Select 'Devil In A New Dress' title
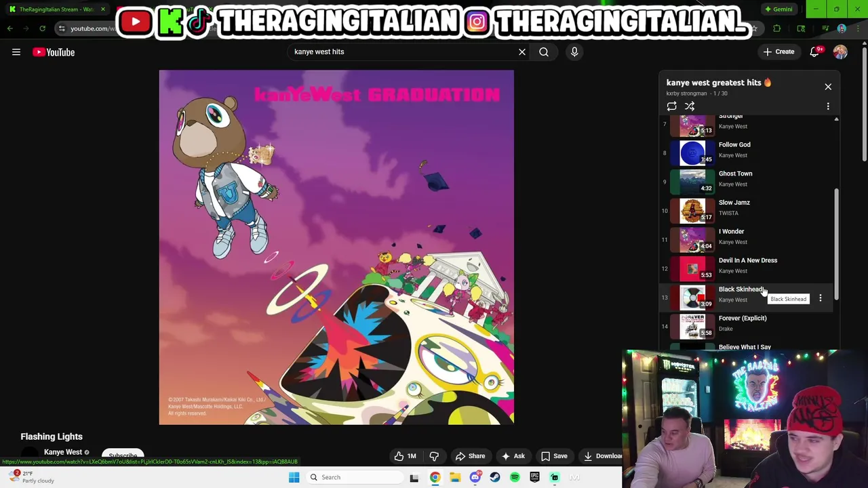The height and width of the screenshot is (488, 868). tap(748, 260)
